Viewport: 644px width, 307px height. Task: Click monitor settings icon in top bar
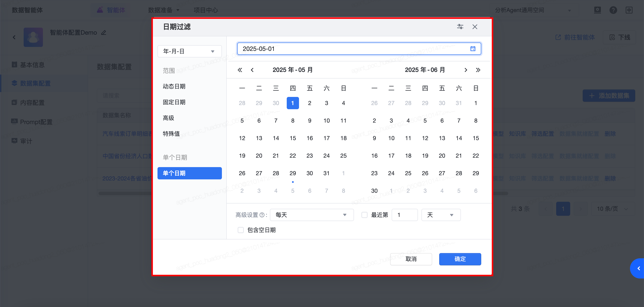pyautogui.click(x=597, y=10)
